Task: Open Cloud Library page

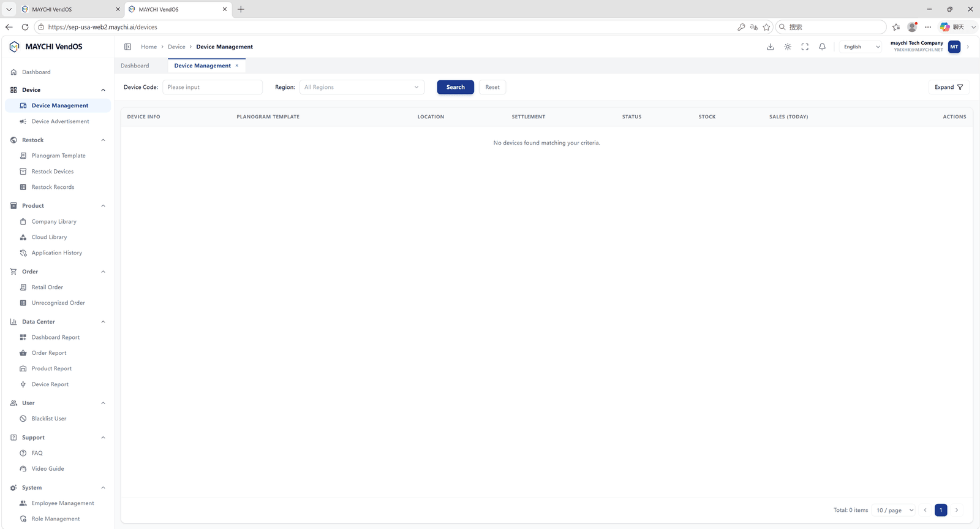Action: pos(58,237)
